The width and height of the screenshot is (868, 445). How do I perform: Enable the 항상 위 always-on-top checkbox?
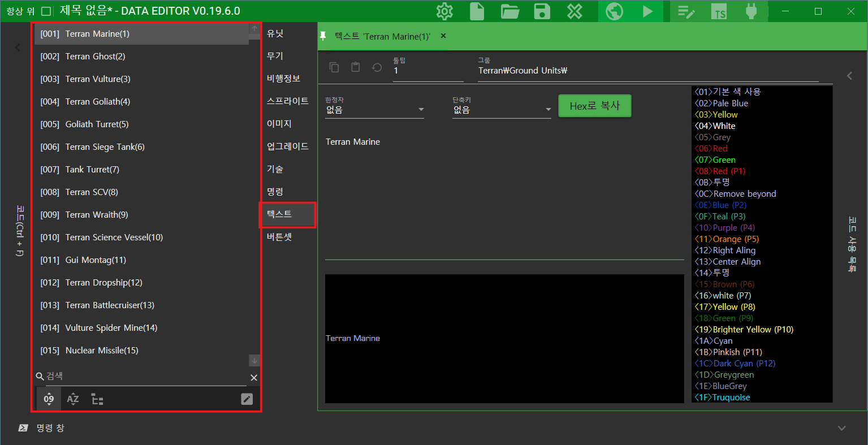click(46, 11)
